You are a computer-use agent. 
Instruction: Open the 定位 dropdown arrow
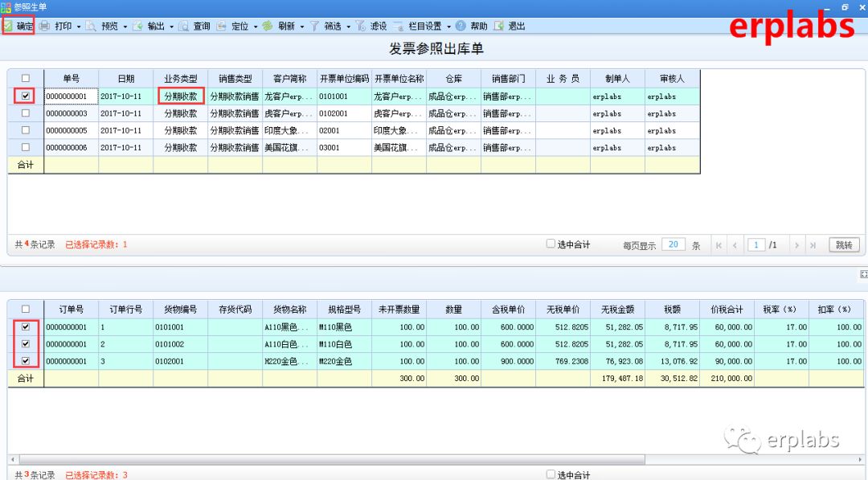coord(256,27)
